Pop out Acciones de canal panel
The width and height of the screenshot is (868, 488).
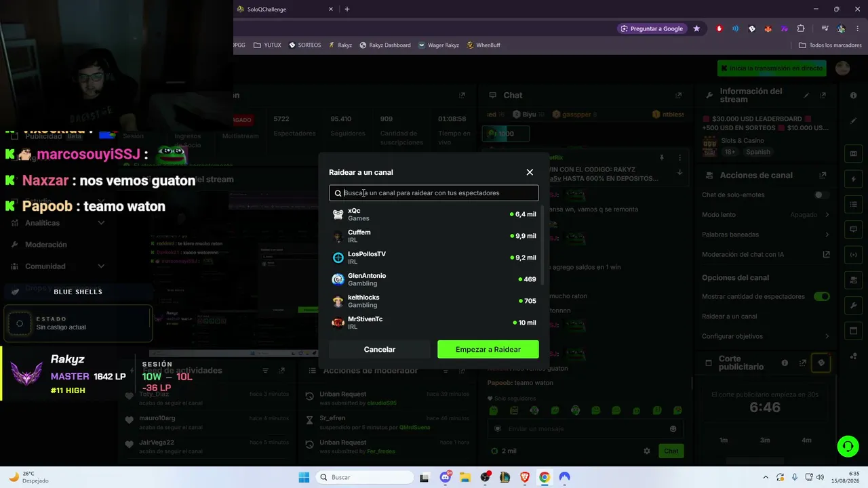[x=823, y=176]
